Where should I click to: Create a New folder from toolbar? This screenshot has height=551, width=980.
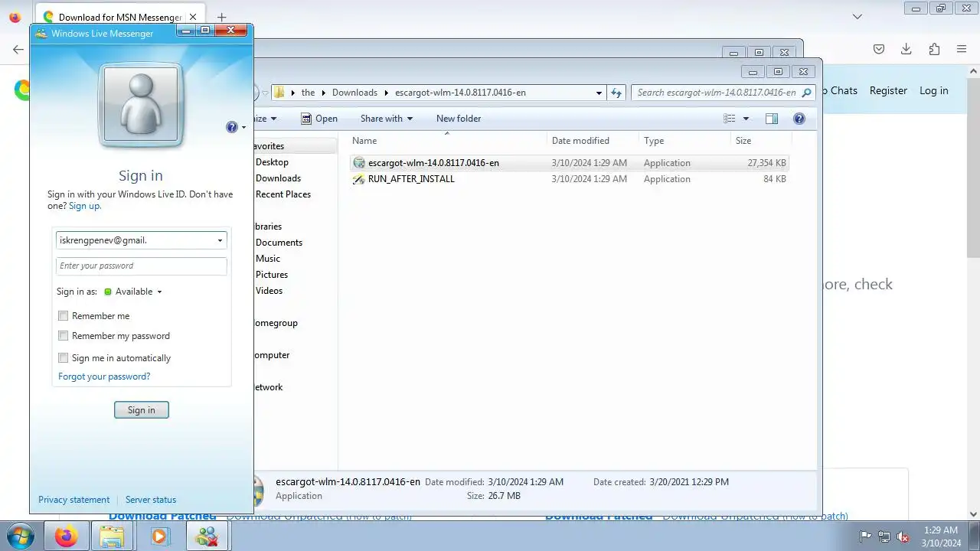coord(459,119)
